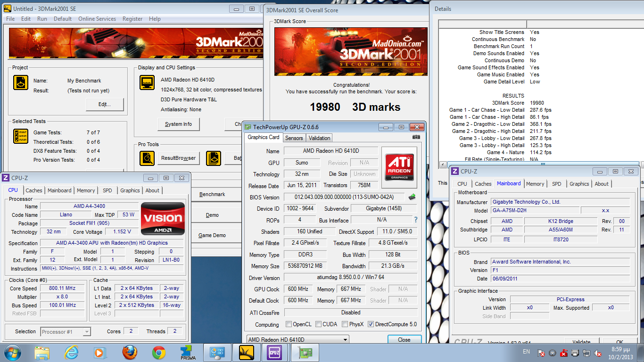Click the Pro Tools ResultBrowser magnifier icon
644x362 pixels.
click(x=147, y=158)
